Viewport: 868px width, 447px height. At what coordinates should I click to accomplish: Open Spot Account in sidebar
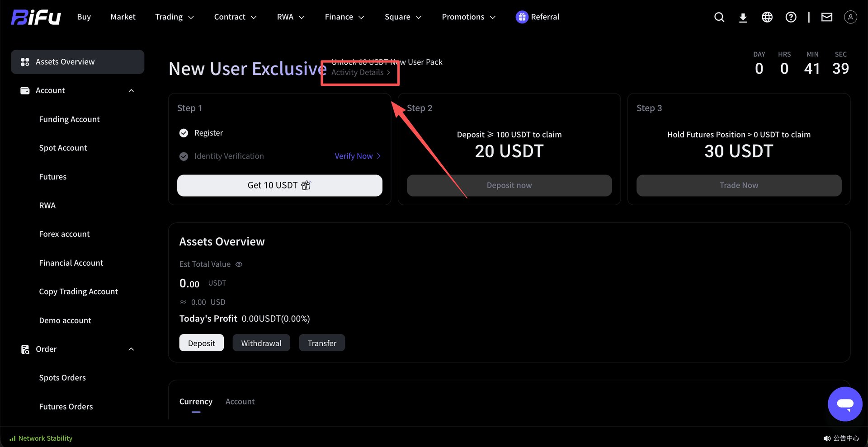[x=63, y=148]
